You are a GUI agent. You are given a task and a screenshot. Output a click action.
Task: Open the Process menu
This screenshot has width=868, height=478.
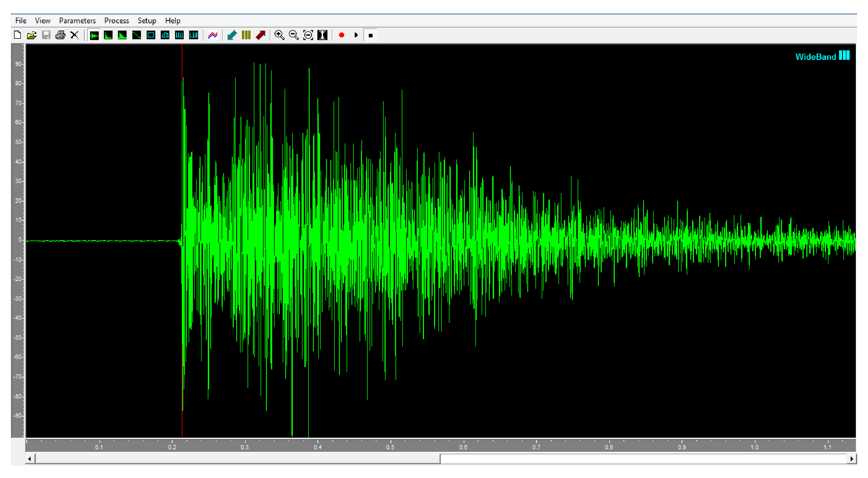click(116, 21)
